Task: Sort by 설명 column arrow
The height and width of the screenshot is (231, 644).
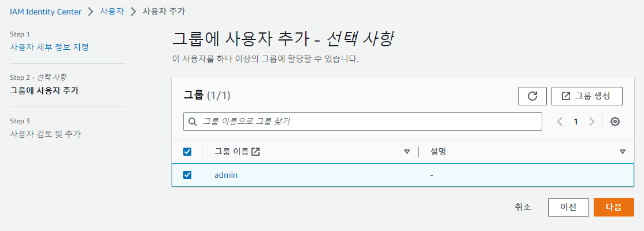Action: [x=623, y=152]
